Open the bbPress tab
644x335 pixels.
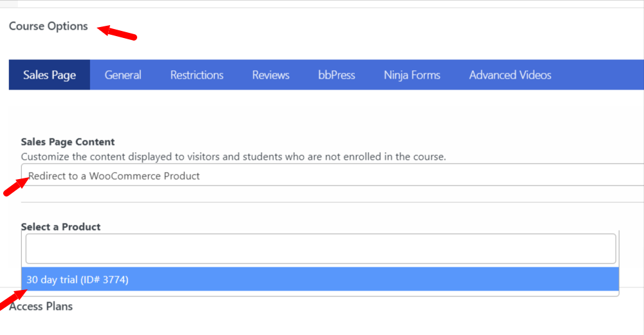pyautogui.click(x=336, y=75)
